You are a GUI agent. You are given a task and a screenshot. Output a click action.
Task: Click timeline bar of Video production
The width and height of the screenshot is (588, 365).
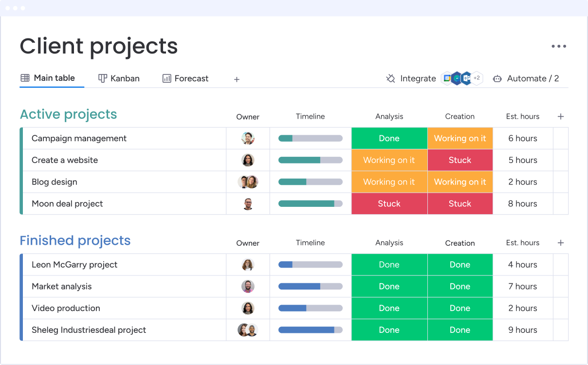pyautogui.click(x=311, y=308)
